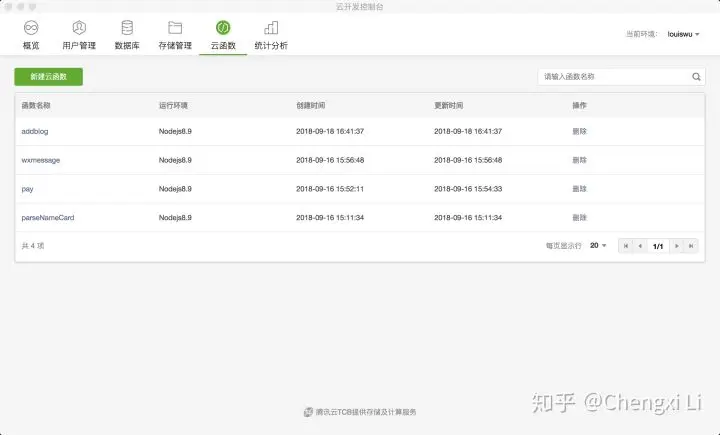Image resolution: width=720 pixels, height=435 pixels.
Task: Go to the last page arrow
Action: click(x=691, y=246)
